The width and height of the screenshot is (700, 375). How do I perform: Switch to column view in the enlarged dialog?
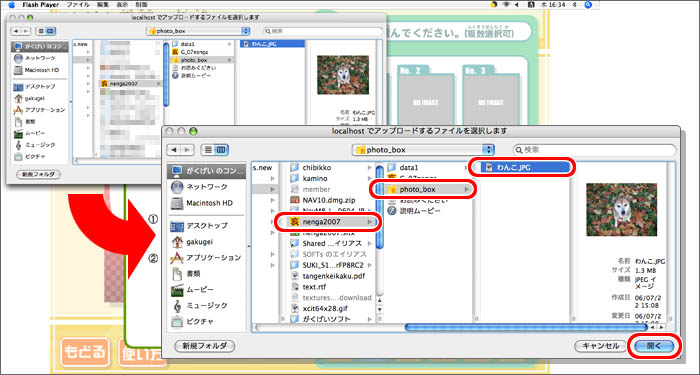[222, 150]
